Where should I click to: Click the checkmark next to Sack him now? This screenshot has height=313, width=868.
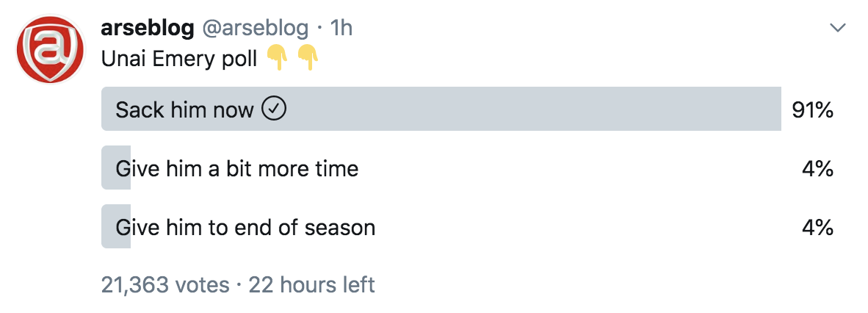click(x=273, y=109)
